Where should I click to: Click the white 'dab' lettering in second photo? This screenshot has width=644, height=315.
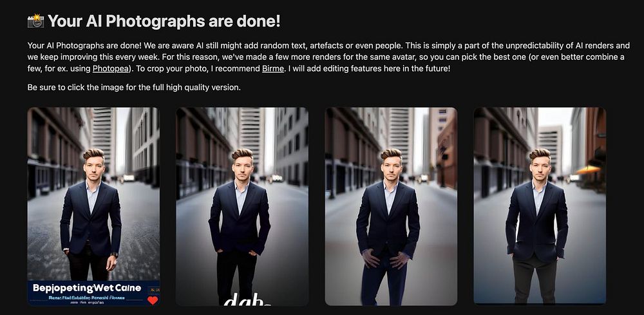(x=247, y=300)
